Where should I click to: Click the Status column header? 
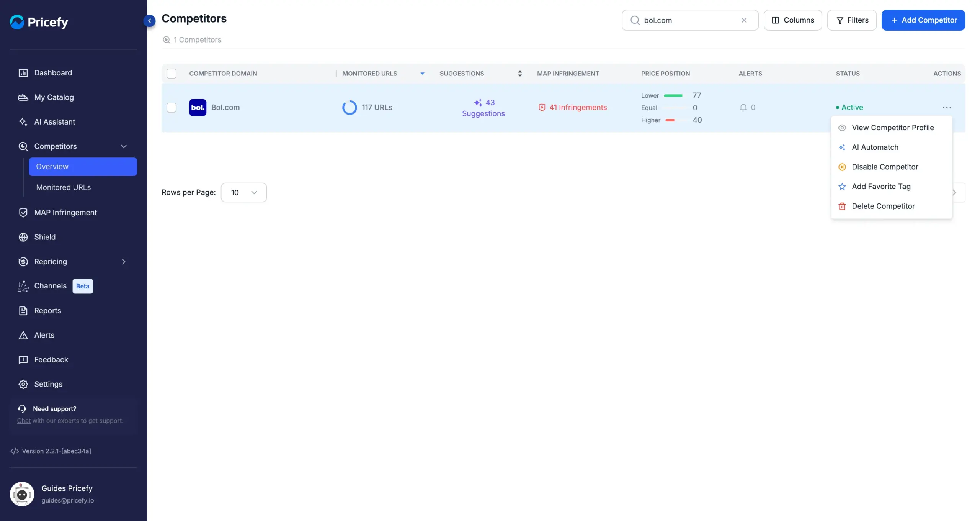(x=848, y=74)
